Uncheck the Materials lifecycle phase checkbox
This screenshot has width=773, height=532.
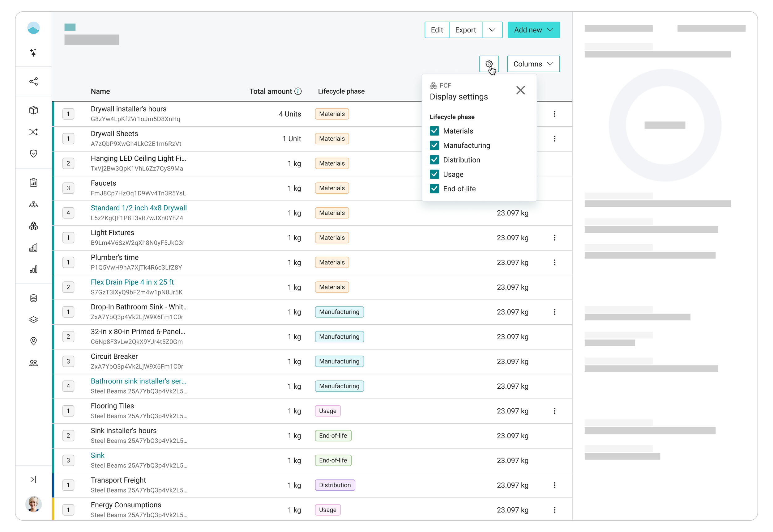434,131
